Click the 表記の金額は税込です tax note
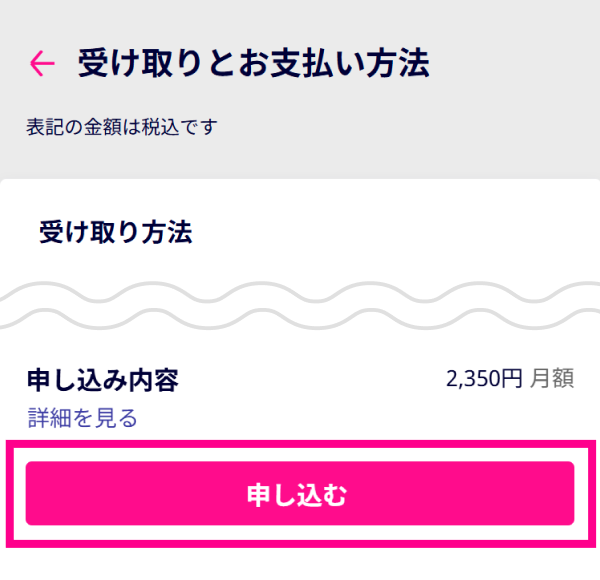Screen dimensions: 600x580 coord(122,127)
